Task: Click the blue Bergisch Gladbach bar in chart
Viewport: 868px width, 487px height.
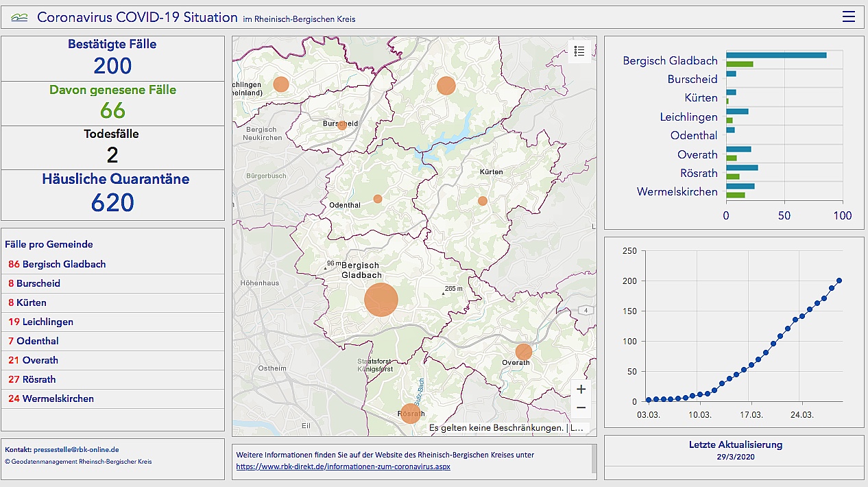Action: [x=776, y=56]
